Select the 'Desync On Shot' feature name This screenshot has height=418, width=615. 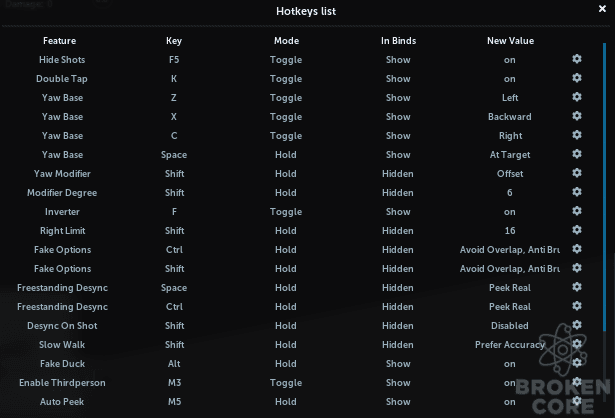[x=62, y=326]
